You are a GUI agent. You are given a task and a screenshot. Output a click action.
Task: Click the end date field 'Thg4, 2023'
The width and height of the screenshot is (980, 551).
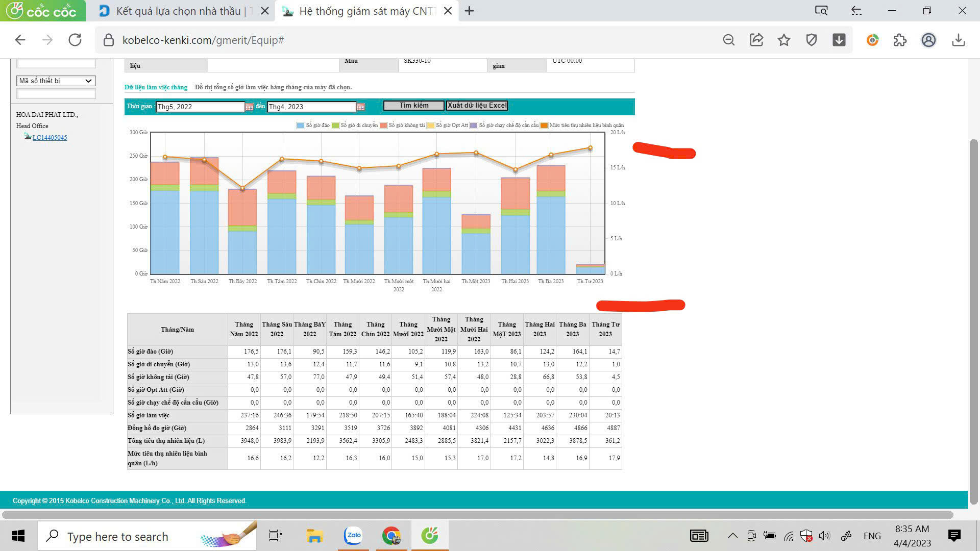pyautogui.click(x=311, y=107)
